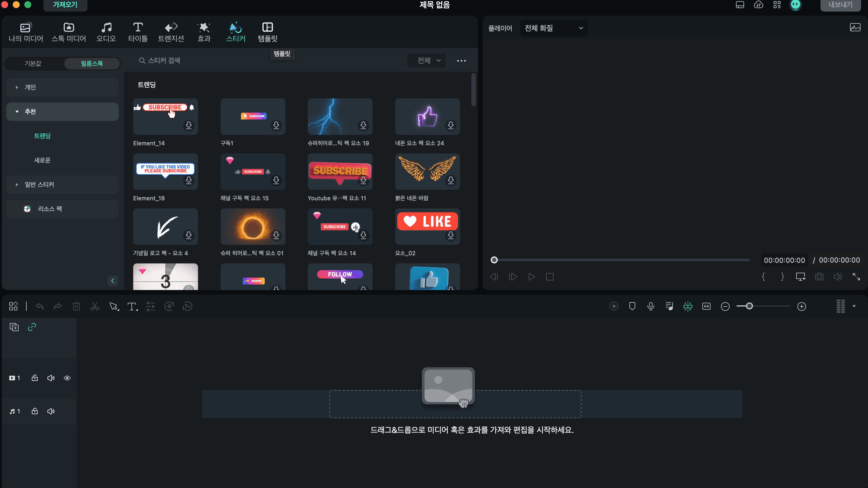Image resolution: width=868 pixels, height=488 pixels.
Task: Click the trash delete icon
Action: [x=76, y=306]
